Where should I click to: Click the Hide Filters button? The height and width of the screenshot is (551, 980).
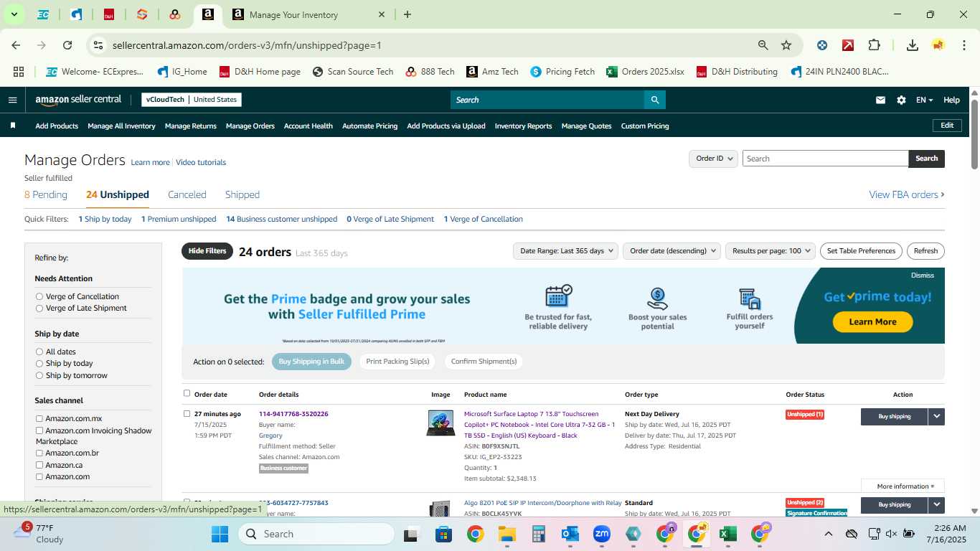click(x=207, y=251)
